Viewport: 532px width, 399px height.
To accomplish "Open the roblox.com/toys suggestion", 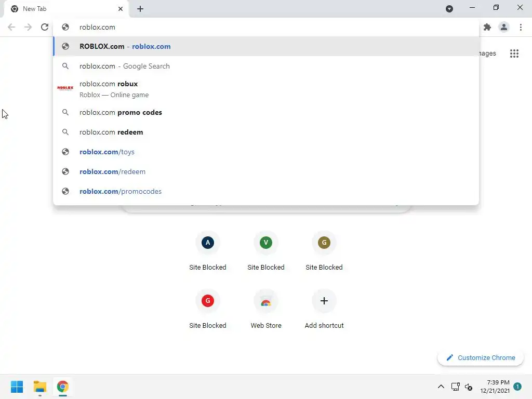I will point(266,152).
